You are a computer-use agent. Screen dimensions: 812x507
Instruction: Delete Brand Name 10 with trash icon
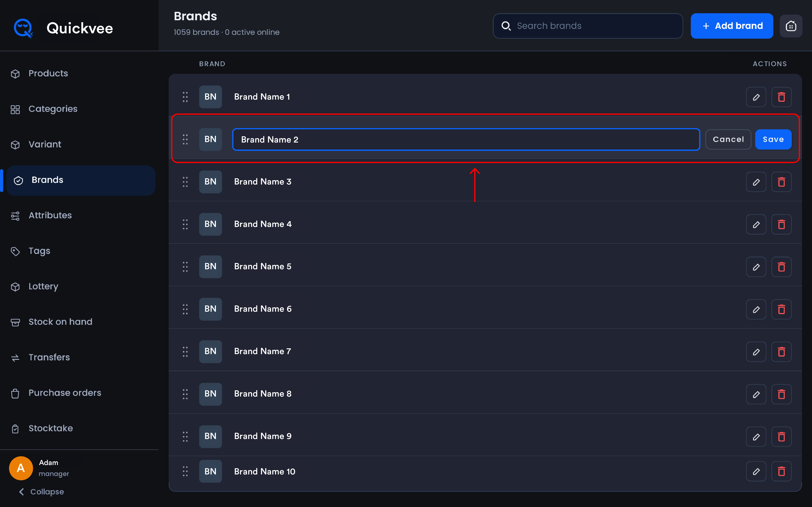click(781, 471)
